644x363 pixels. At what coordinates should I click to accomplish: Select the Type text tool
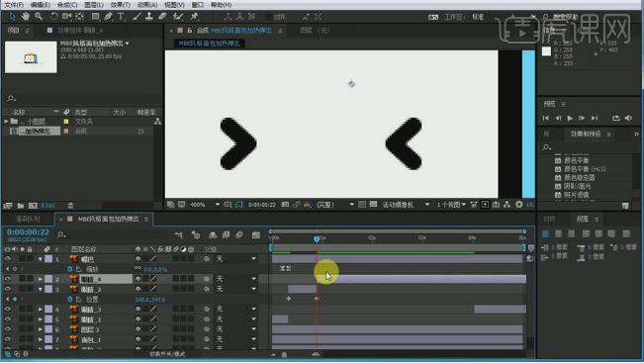(x=121, y=17)
